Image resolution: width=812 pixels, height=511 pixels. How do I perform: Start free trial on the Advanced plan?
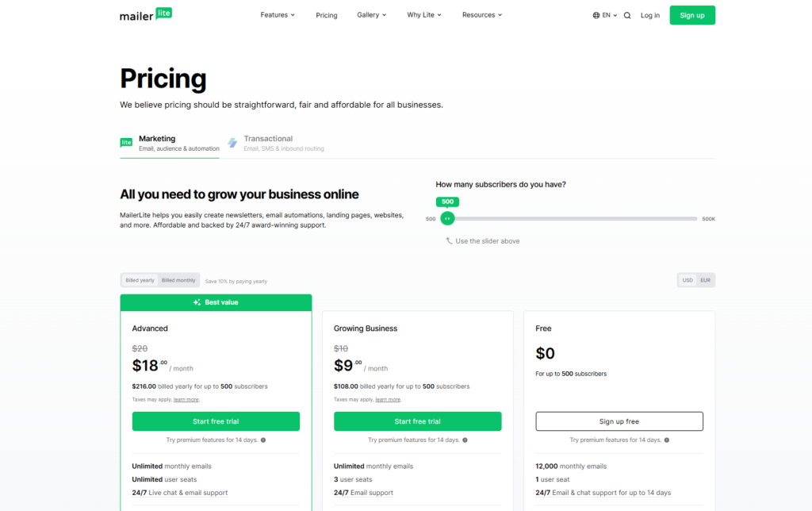click(215, 421)
